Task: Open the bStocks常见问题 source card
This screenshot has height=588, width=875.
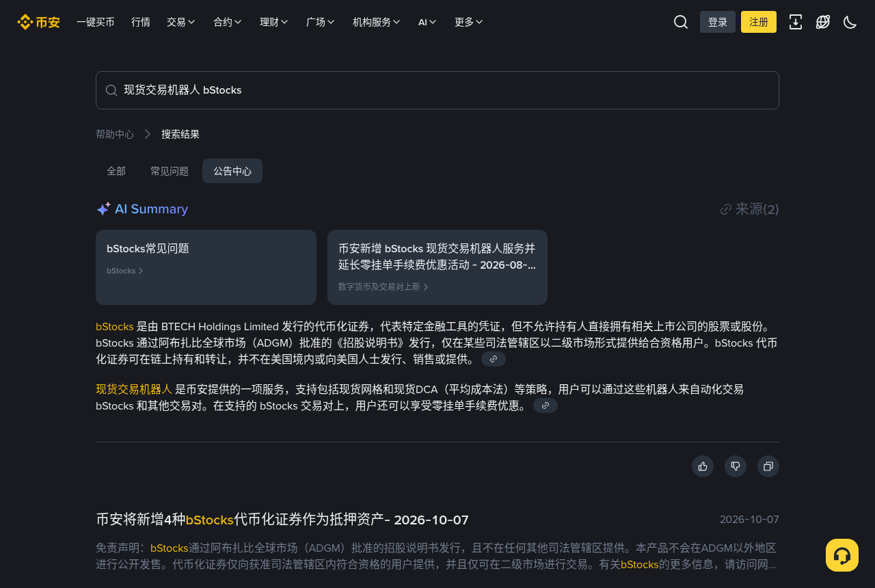Action: click(206, 267)
